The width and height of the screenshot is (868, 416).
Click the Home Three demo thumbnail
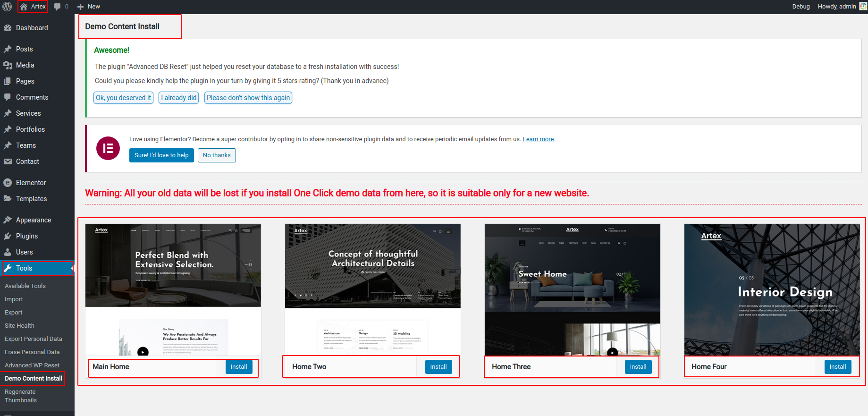[x=573, y=289]
